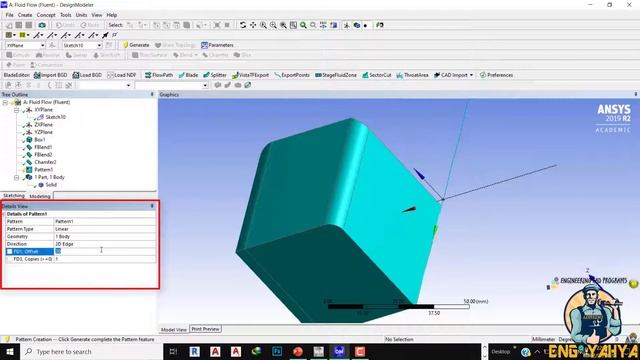Click the VistaTFExport tool
640x360 pixels.
pyautogui.click(x=251, y=75)
